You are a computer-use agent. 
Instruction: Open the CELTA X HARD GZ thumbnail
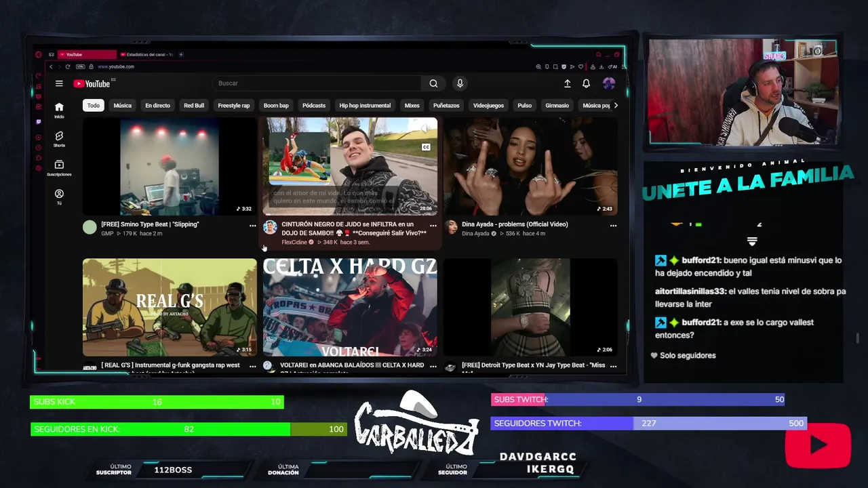pos(350,307)
